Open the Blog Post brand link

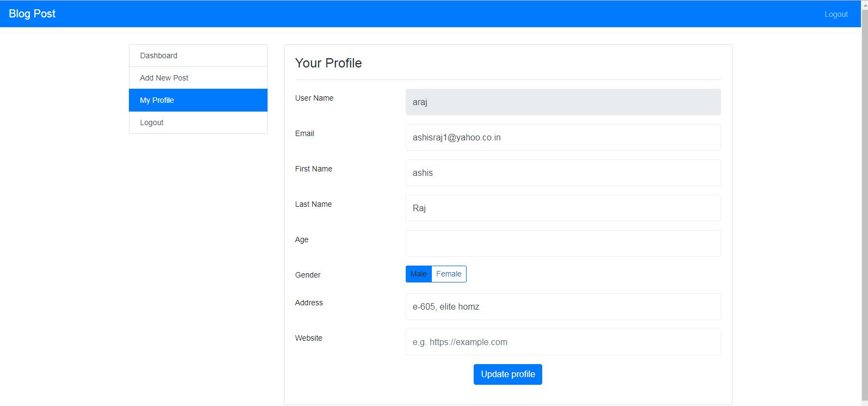click(32, 14)
